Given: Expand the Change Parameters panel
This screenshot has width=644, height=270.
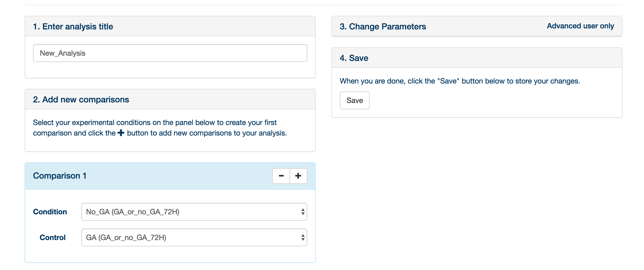Looking at the screenshot, I should click(383, 27).
